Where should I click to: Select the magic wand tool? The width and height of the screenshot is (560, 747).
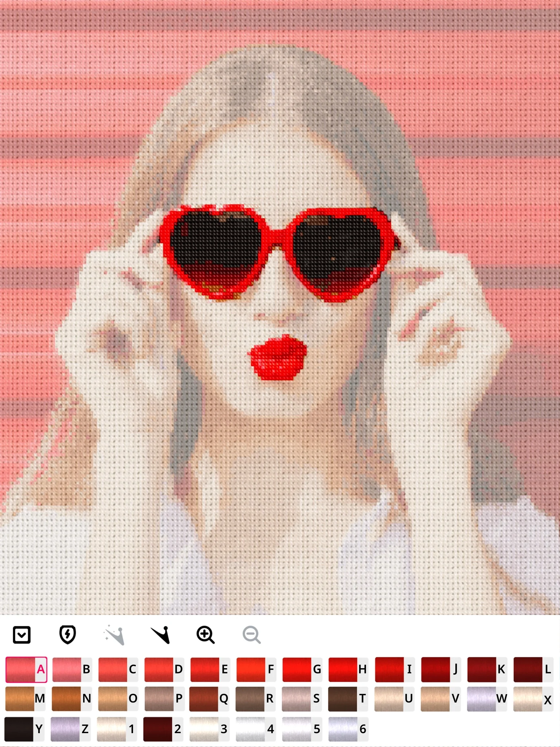point(114,635)
